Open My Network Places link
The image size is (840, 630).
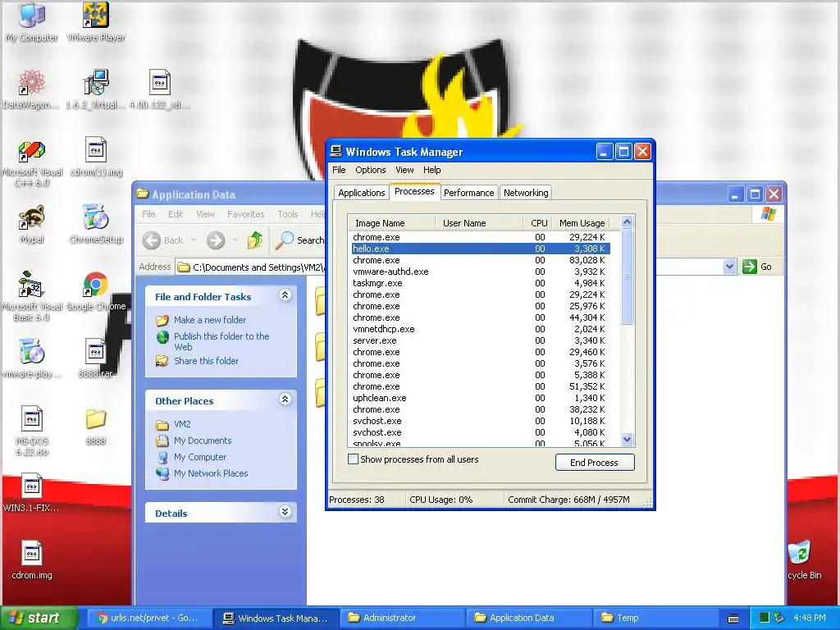211,473
